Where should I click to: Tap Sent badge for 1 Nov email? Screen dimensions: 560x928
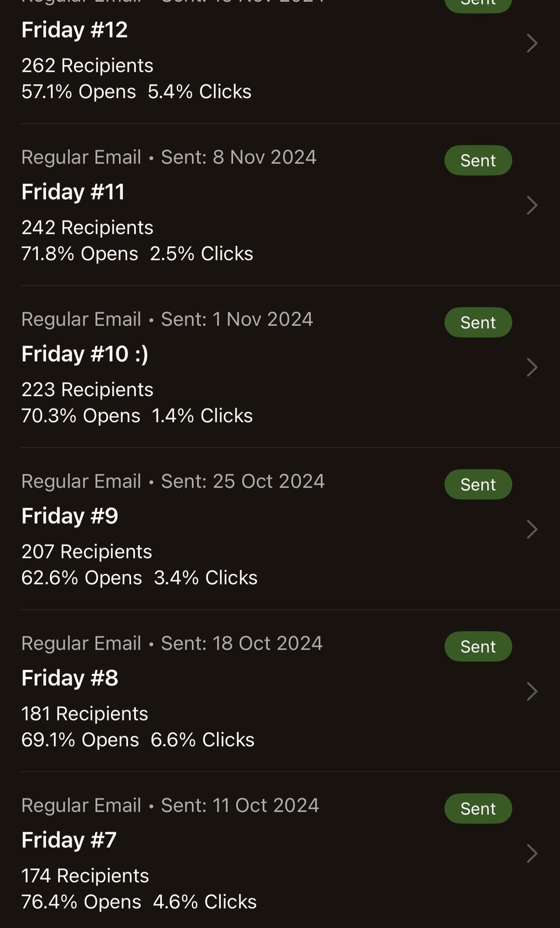coord(478,323)
